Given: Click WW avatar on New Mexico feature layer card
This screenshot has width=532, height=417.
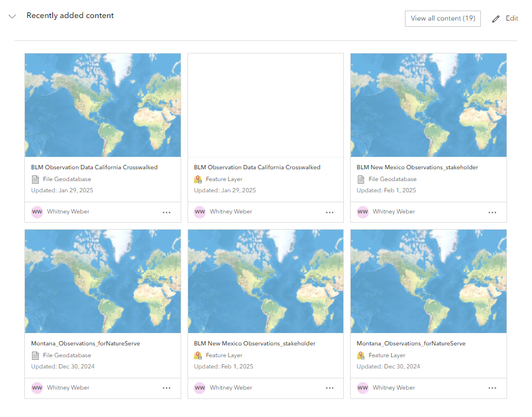Looking at the screenshot, I should [x=200, y=388].
